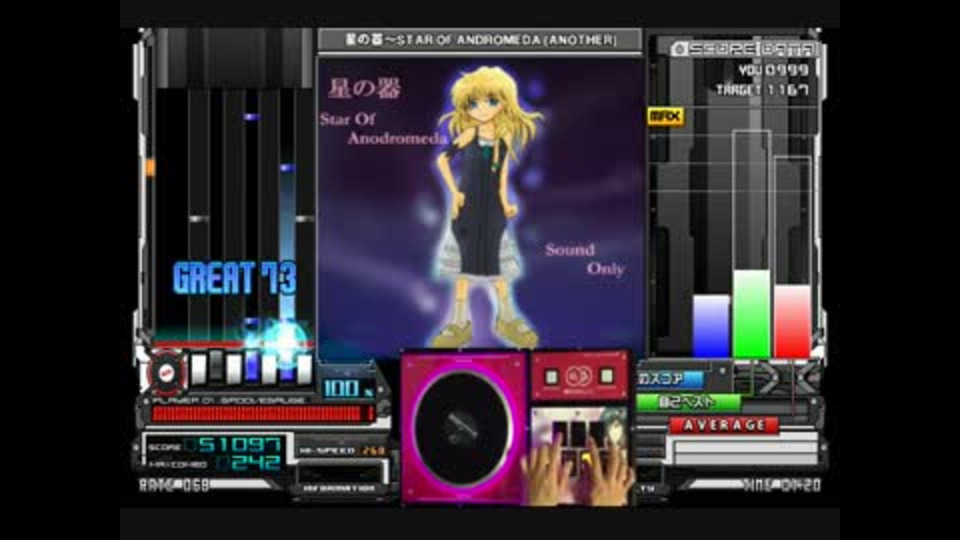Click the YOU 0999 score line
Viewport: 960px width, 540px height.
tap(773, 71)
